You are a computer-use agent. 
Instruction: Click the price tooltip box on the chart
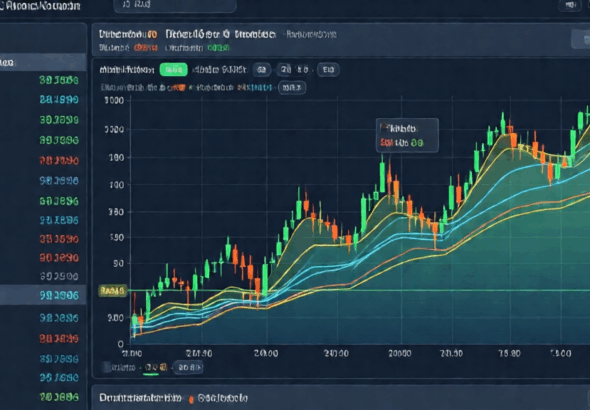tap(407, 135)
